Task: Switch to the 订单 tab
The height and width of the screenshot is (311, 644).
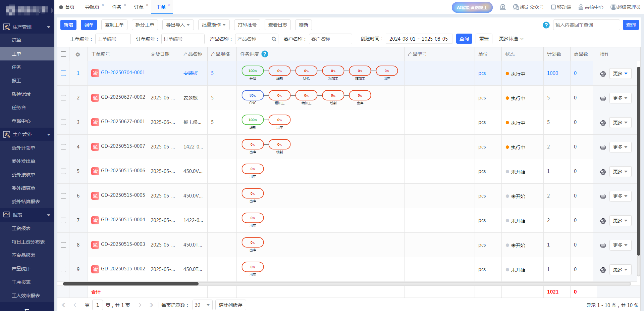Action: (139, 7)
